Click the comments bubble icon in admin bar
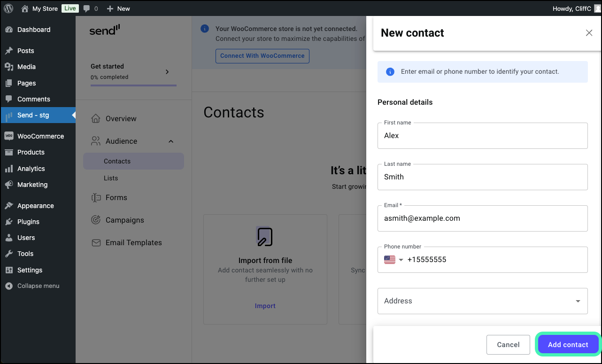This screenshot has height=364, width=602. (x=86, y=8)
